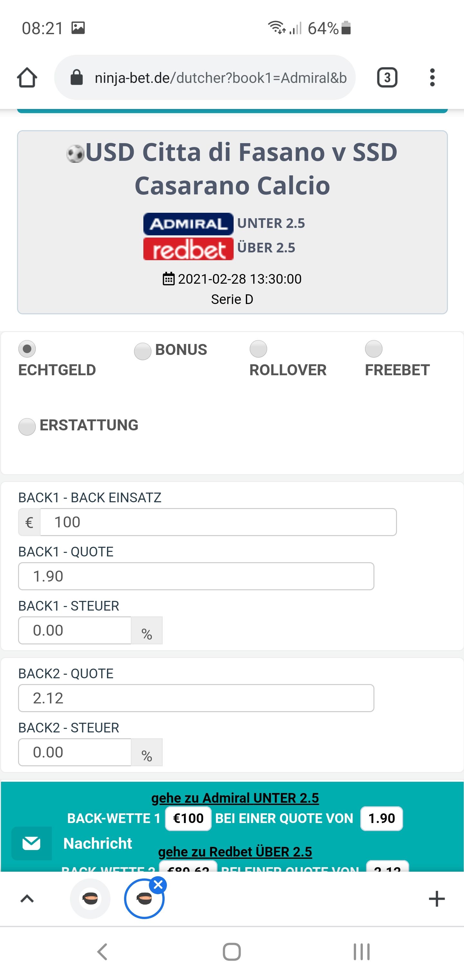Tap the Android back navigation button
The height and width of the screenshot is (980, 464).
tap(102, 952)
